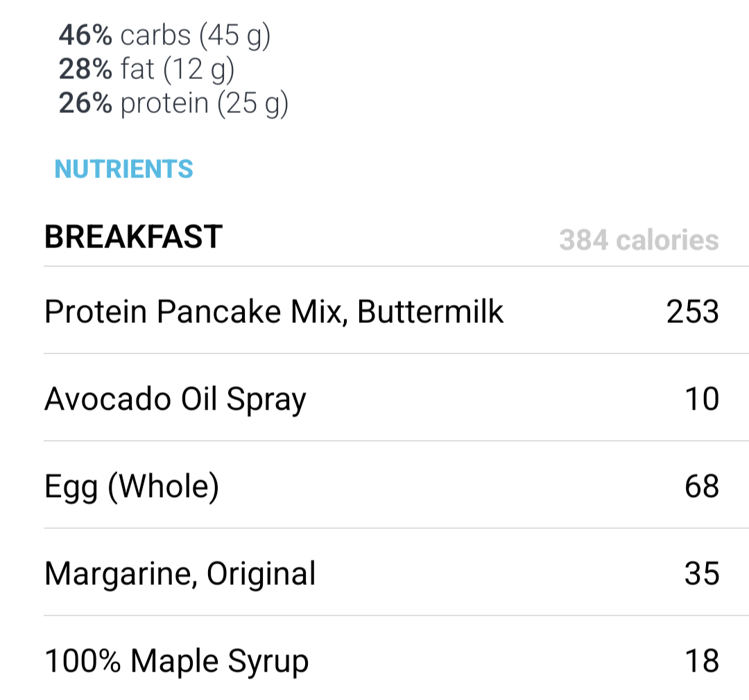Screen dimensions: 749x700
Task: Open the Egg (Whole) entry
Action: pos(396,486)
